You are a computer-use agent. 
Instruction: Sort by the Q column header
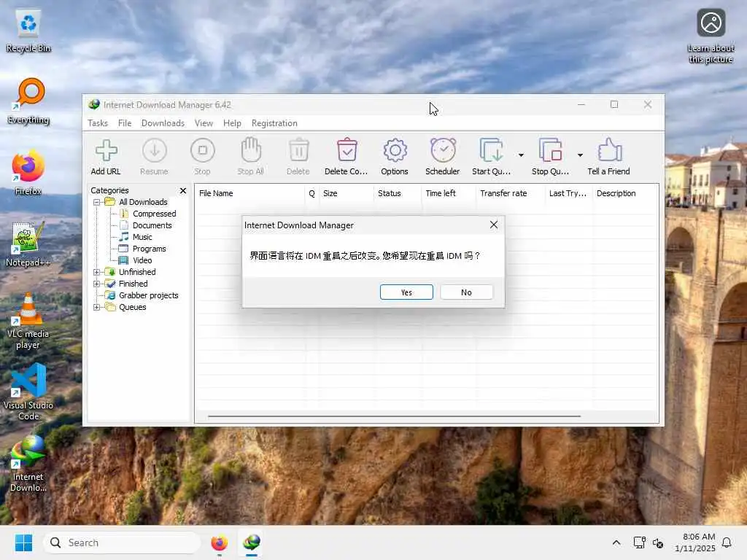[x=312, y=193]
